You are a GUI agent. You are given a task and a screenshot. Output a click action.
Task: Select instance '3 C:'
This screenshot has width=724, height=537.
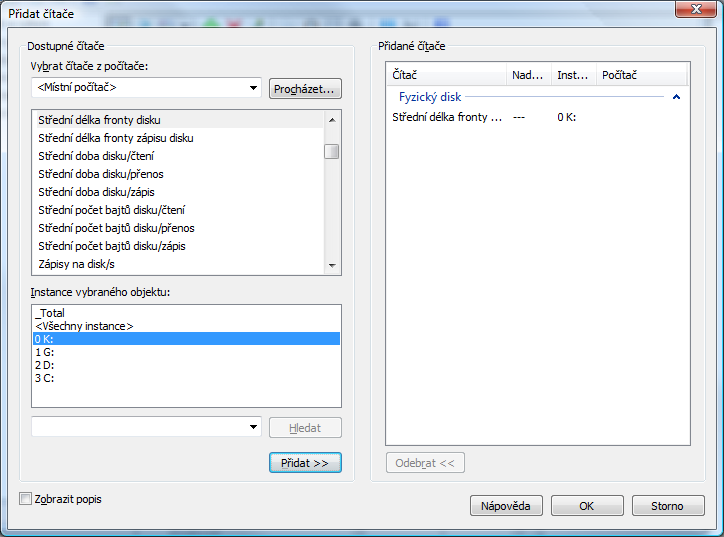click(187, 378)
